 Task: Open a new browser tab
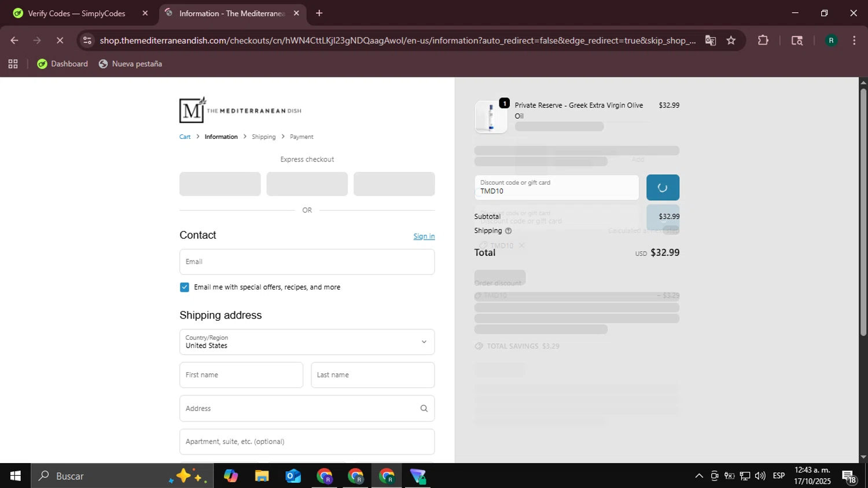tap(319, 13)
